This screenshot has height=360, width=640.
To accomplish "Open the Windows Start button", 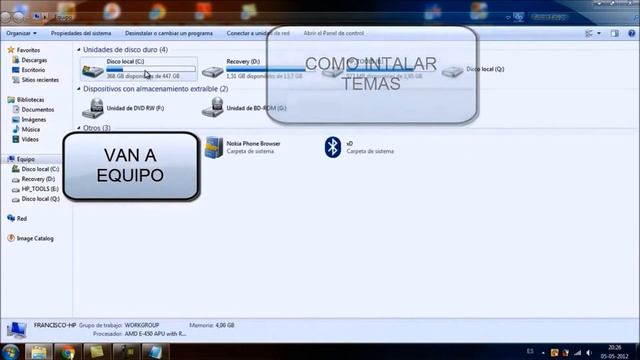I will [10, 352].
